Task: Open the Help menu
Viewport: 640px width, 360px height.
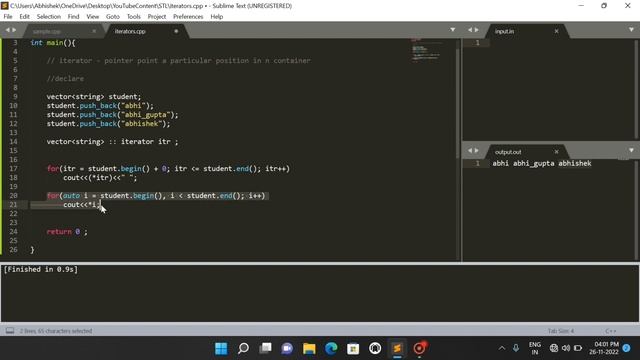Action: [217, 17]
